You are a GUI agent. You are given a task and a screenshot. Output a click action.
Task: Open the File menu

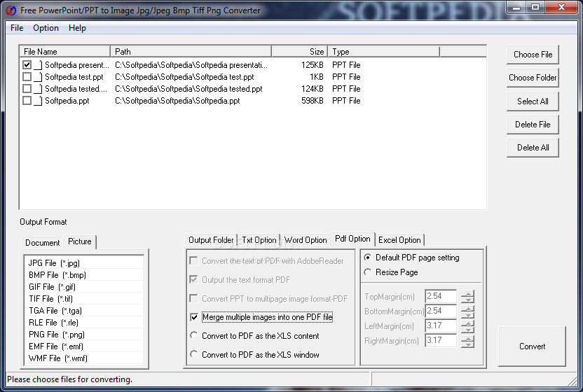pos(17,28)
